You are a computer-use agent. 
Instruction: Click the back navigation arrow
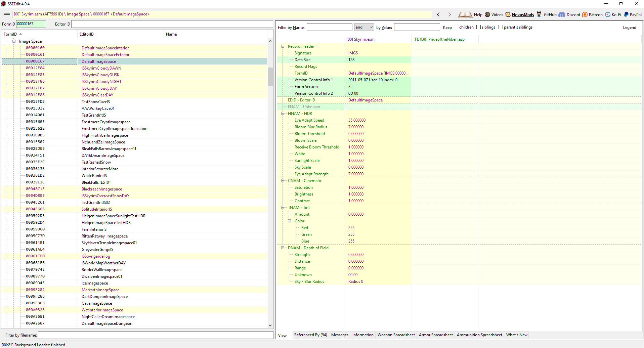click(x=438, y=14)
